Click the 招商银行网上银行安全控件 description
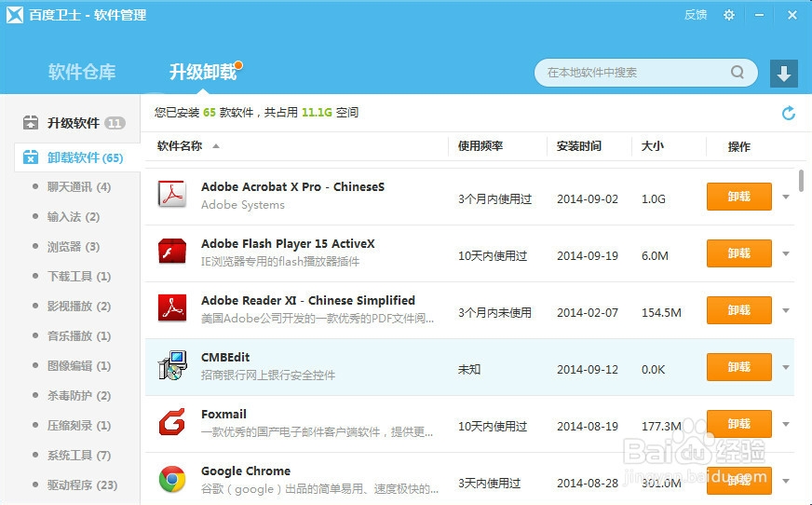Viewport: 812px width, 505px height. (x=268, y=375)
